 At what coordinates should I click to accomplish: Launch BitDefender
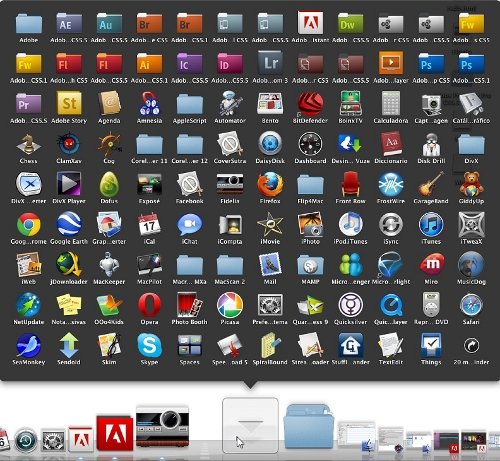310,103
